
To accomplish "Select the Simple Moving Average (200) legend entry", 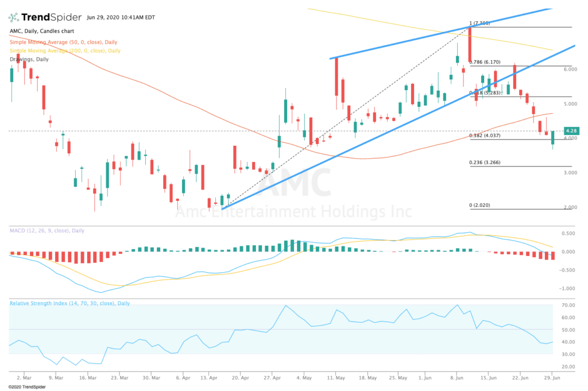I will click(65, 51).
